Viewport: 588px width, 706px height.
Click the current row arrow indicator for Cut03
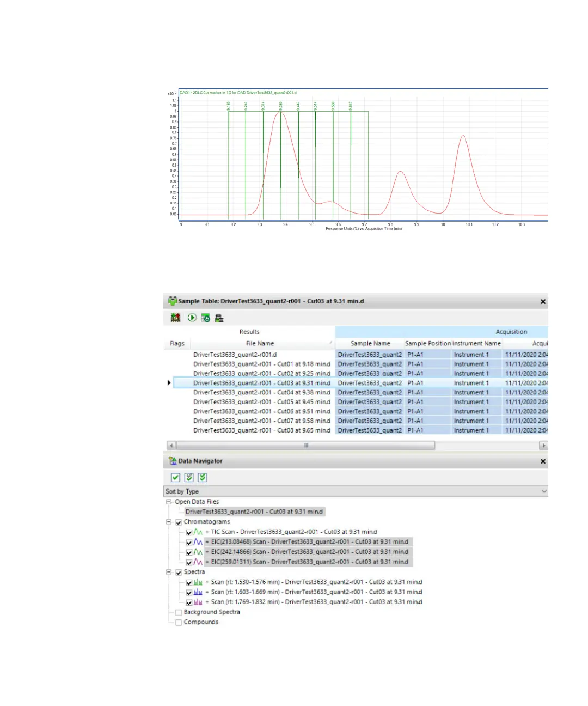click(169, 383)
